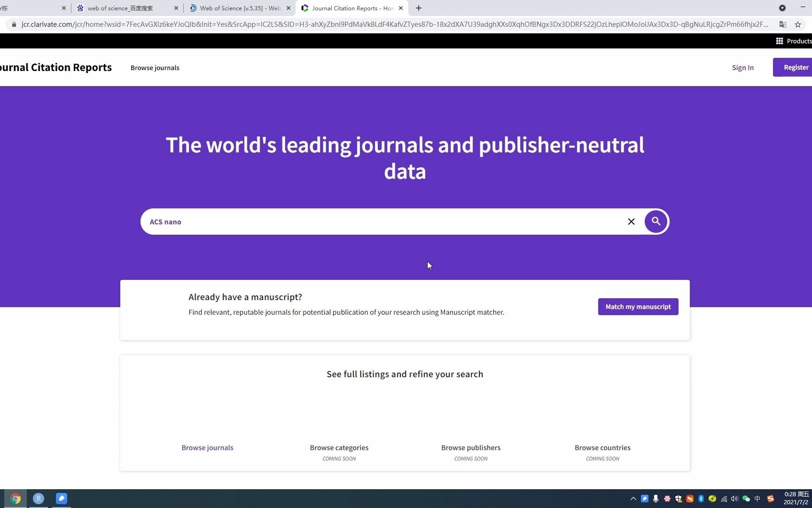The height and width of the screenshot is (508, 812).
Task: Open the volume control in tray
Action: coord(734,499)
